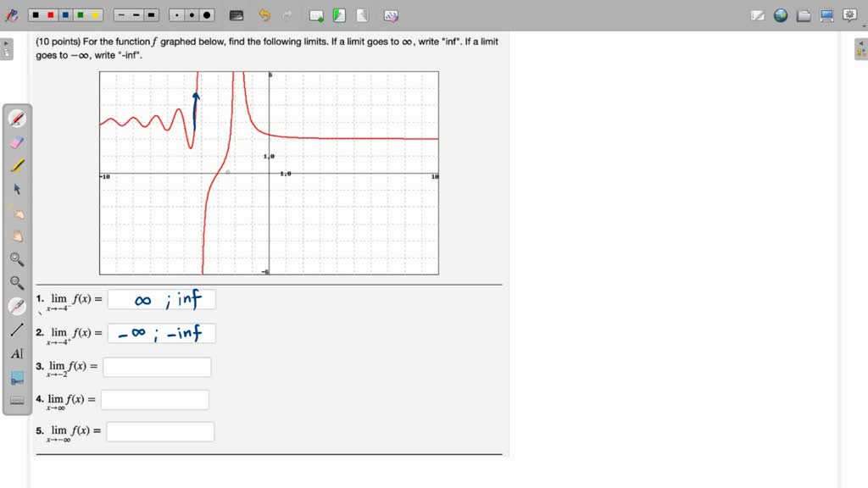Activate the magnifier zoom-in tool
The image size is (868, 488).
[17, 259]
